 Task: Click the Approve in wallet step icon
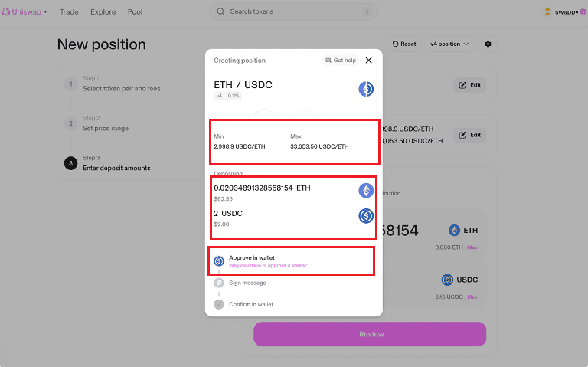pyautogui.click(x=219, y=261)
